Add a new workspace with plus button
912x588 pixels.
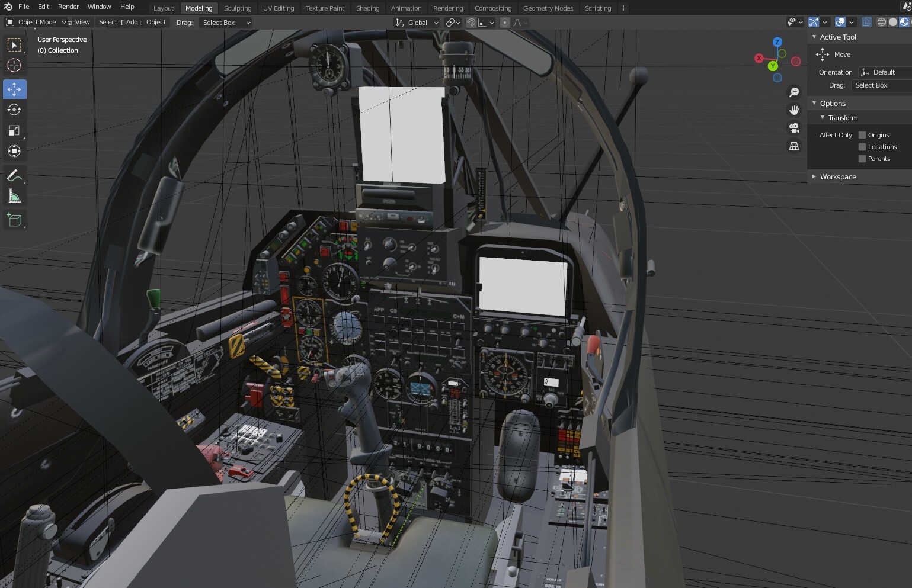[623, 8]
